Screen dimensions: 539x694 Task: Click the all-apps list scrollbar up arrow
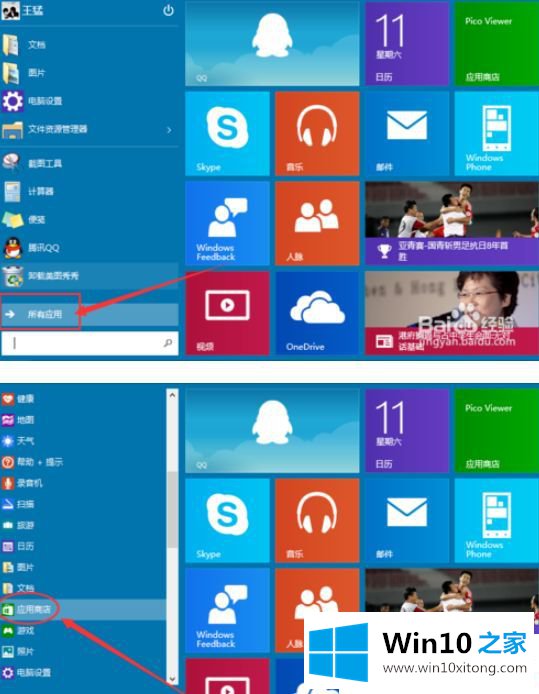pyautogui.click(x=172, y=394)
